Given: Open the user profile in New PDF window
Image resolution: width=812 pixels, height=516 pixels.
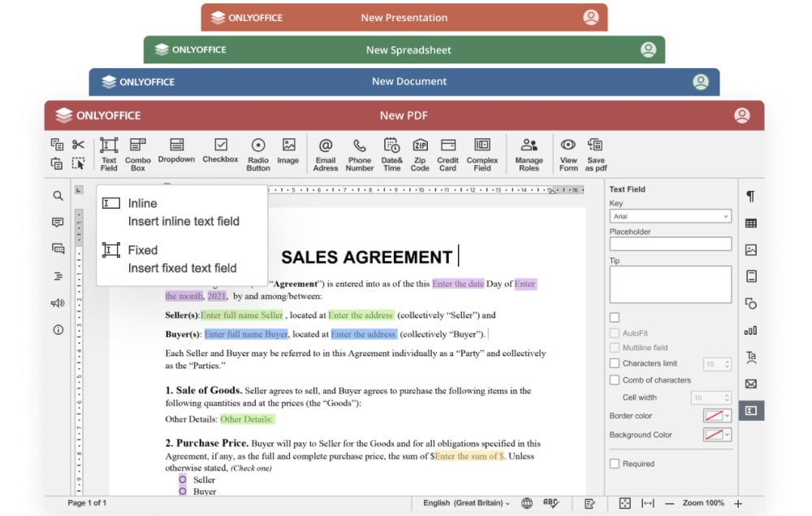Looking at the screenshot, I should tap(741, 115).
